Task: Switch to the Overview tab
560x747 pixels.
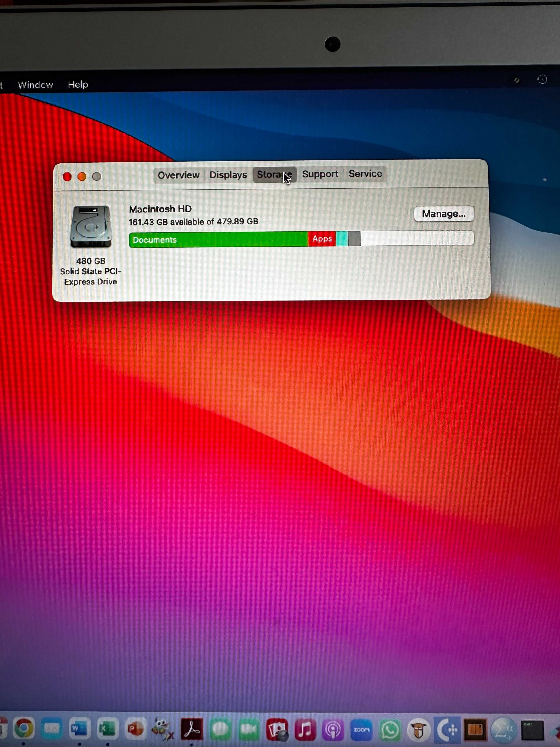Action: click(x=179, y=175)
